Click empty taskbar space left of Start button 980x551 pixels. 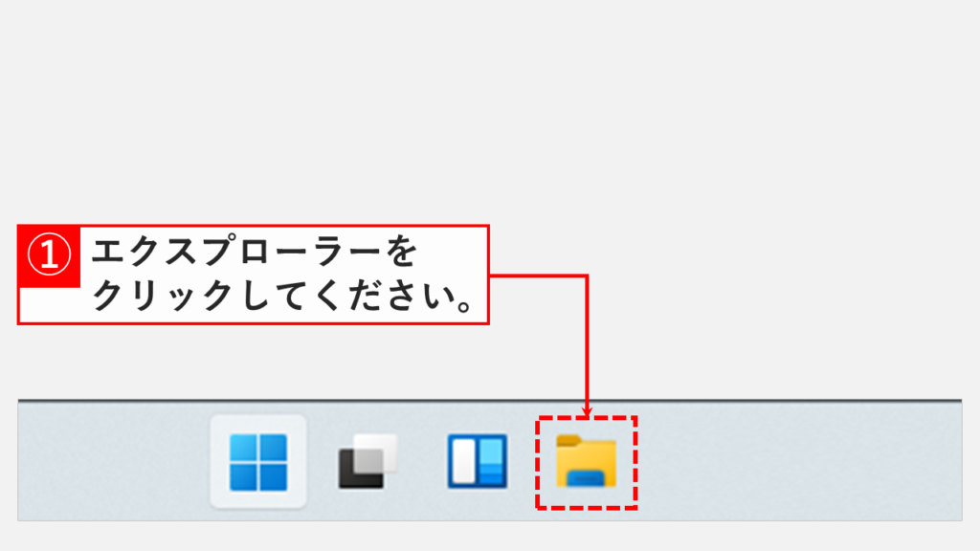[x=114, y=462]
